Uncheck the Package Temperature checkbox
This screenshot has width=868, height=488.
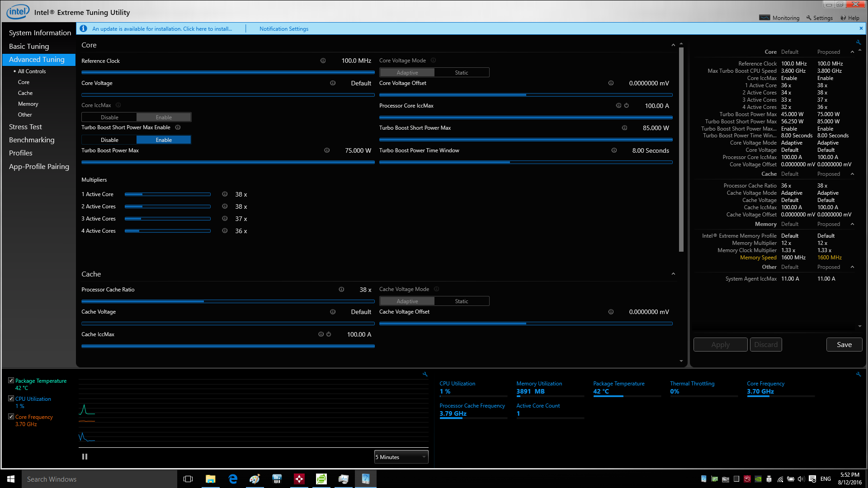coord(11,380)
